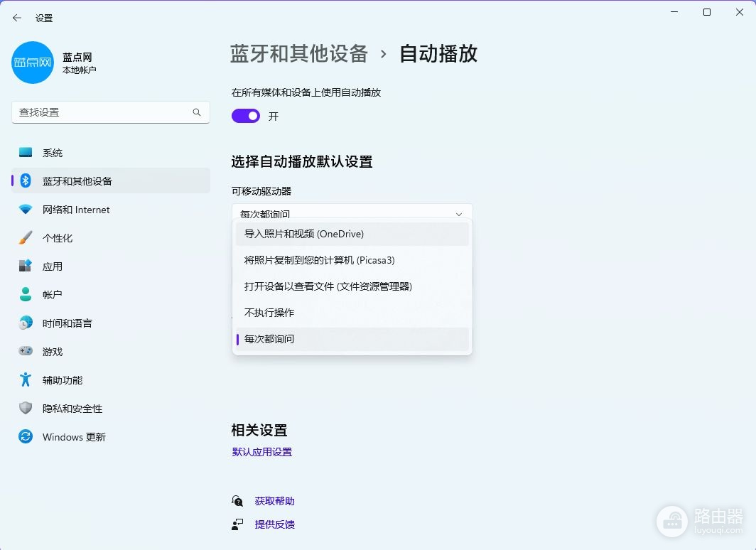
Task: Click the 时间和语言 clock globe icon
Action: click(26, 323)
